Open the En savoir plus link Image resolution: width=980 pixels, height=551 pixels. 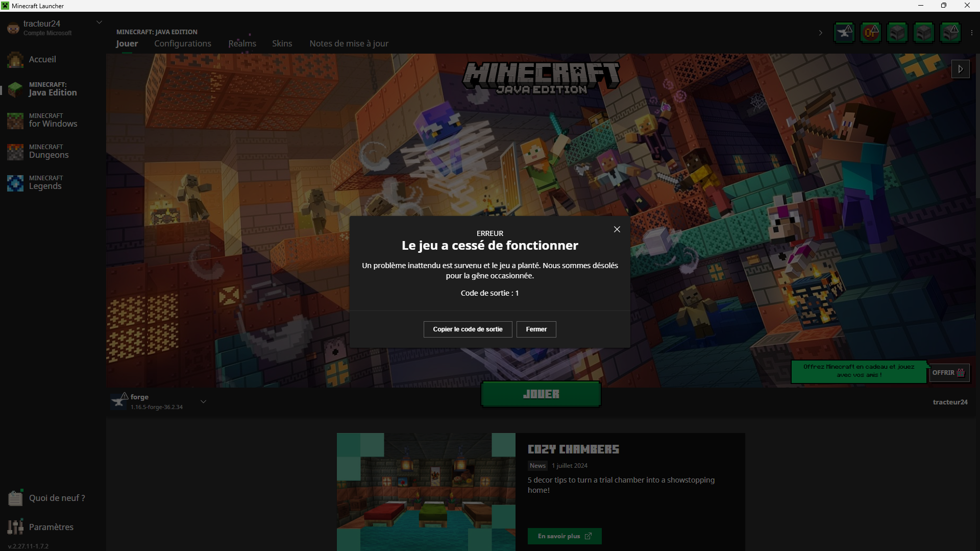pos(565,536)
